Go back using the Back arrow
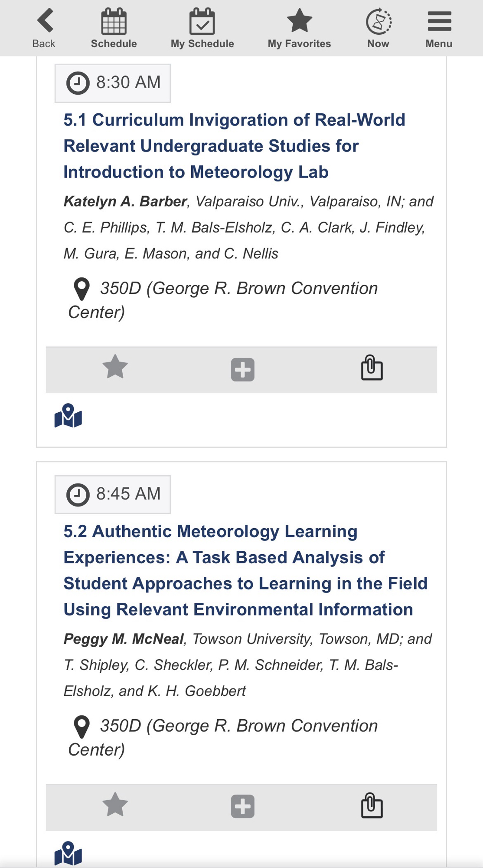The height and width of the screenshot is (868, 483). (x=44, y=28)
